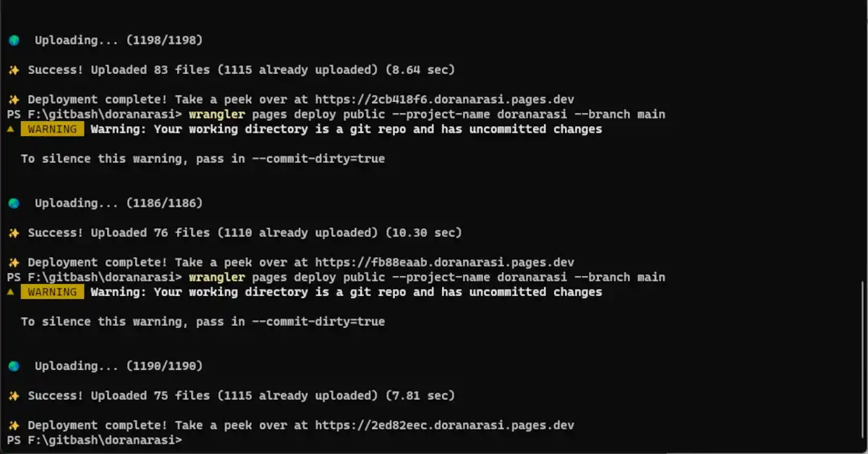Click the globe icon beside Uploading (1190/1190)

tap(14, 366)
